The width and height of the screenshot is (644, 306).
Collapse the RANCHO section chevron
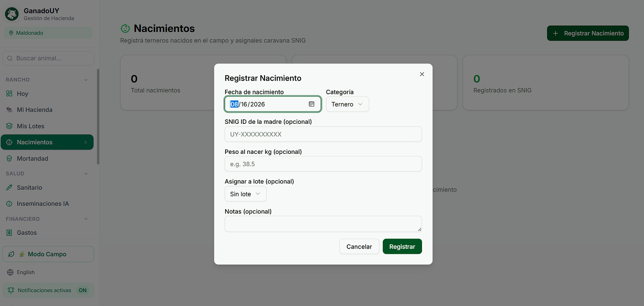(x=86, y=80)
